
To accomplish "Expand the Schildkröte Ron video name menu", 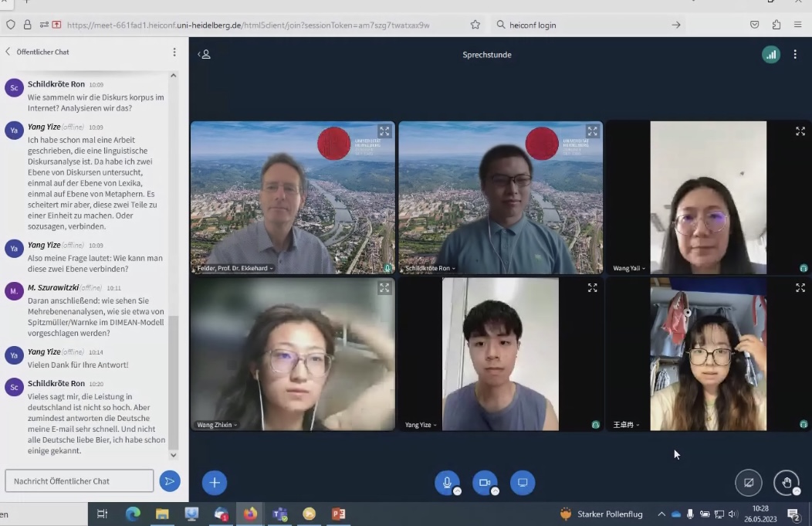I will pos(429,268).
